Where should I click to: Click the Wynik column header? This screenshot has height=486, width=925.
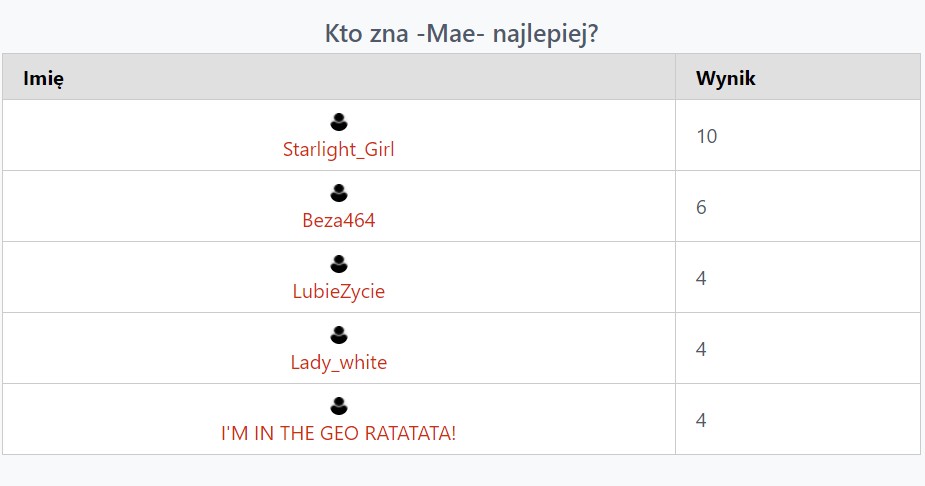[x=726, y=78]
